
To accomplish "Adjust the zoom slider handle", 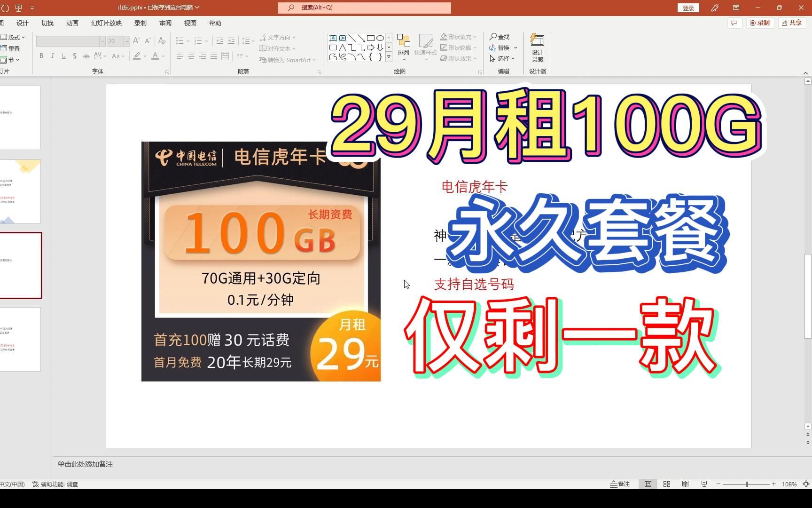I will (747, 484).
